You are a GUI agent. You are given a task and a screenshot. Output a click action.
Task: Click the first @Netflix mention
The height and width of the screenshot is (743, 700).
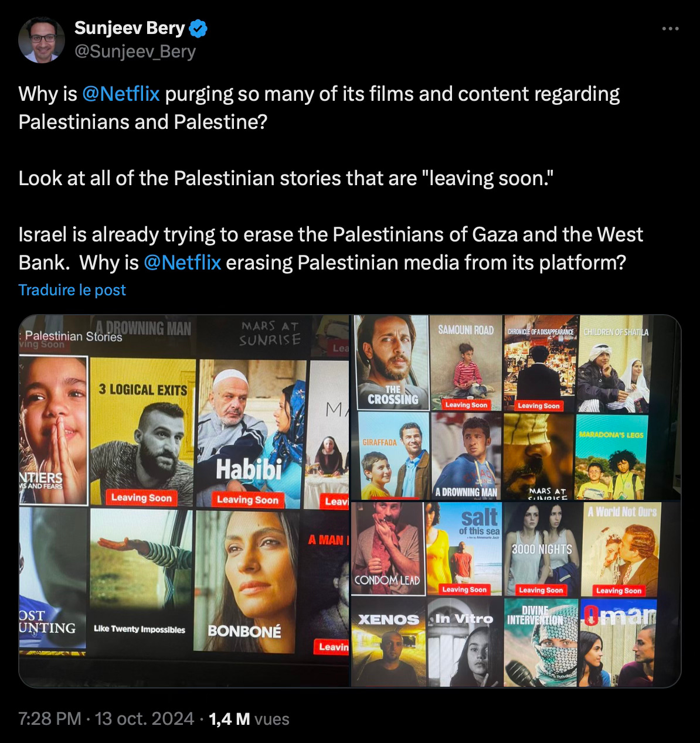pyautogui.click(x=121, y=94)
